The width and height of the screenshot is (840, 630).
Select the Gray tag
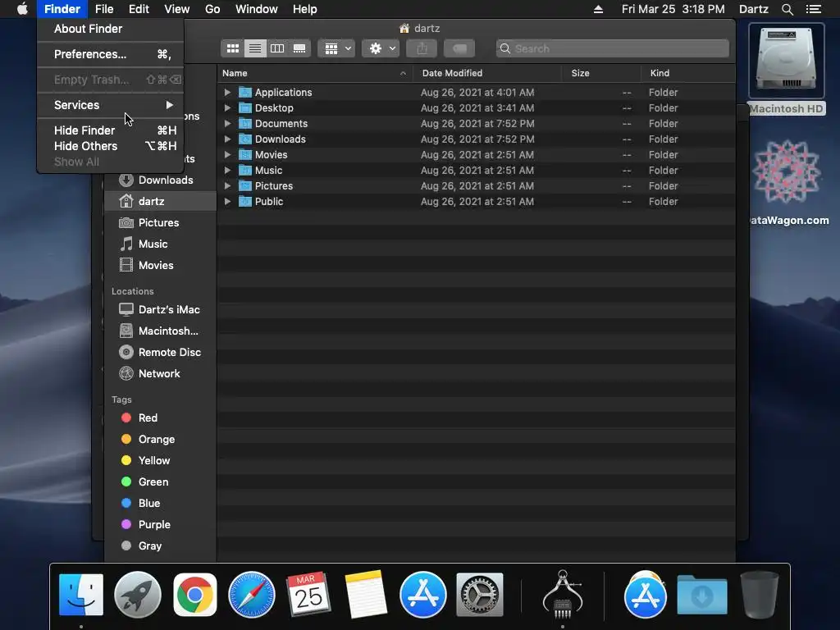pos(162,546)
